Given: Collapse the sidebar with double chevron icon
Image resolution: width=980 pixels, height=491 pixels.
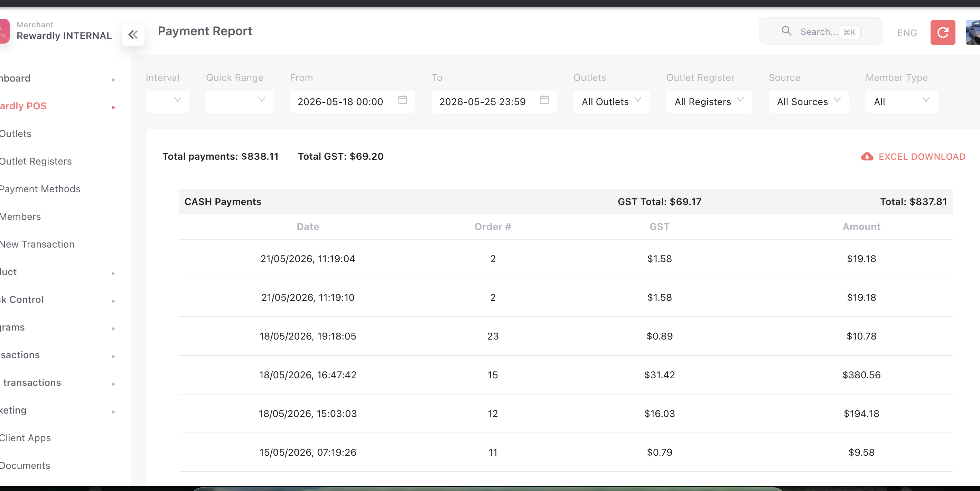Looking at the screenshot, I should (x=133, y=35).
